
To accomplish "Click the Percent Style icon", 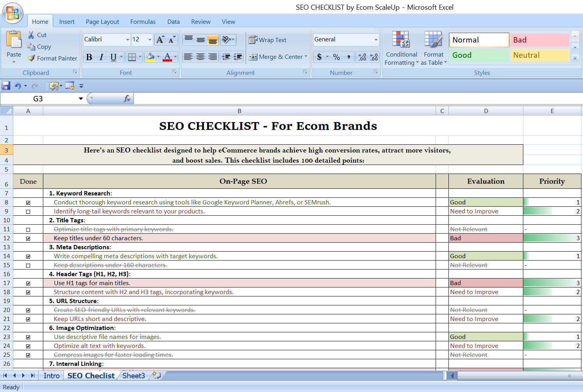I will [x=337, y=57].
